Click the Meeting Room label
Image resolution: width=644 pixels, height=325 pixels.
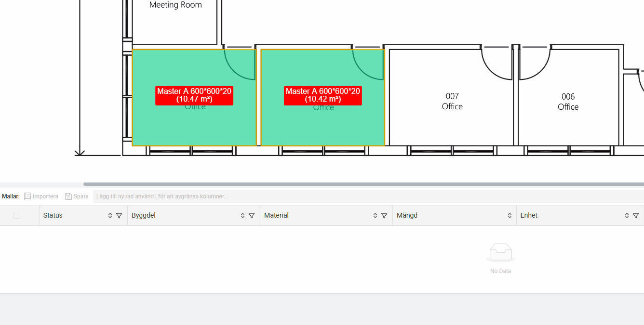coord(175,5)
